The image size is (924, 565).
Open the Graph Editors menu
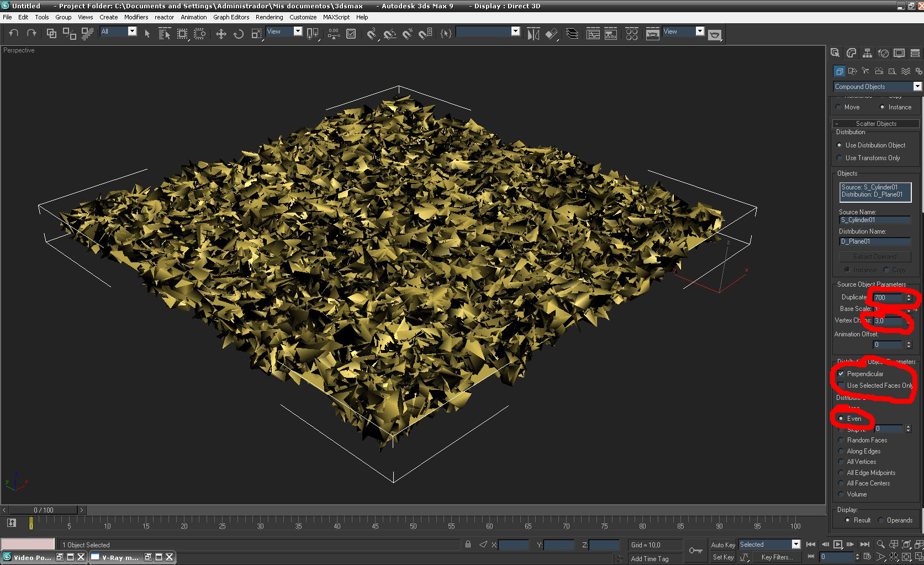tap(231, 17)
